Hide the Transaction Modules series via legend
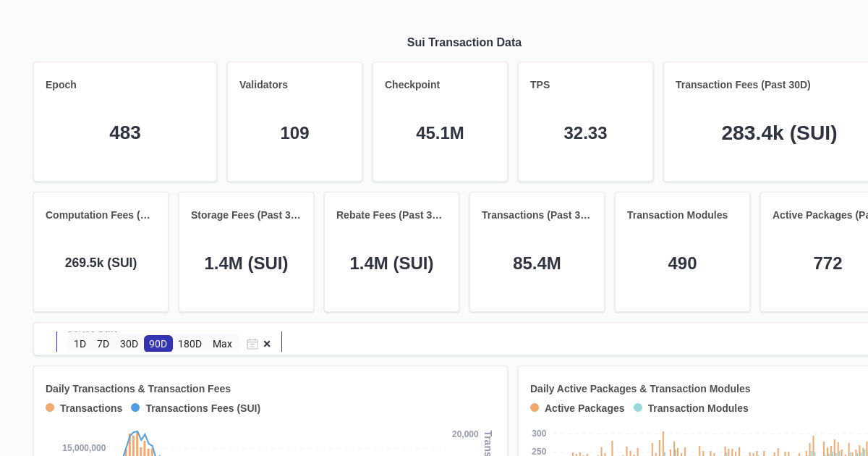The image size is (868, 456). coord(698,408)
